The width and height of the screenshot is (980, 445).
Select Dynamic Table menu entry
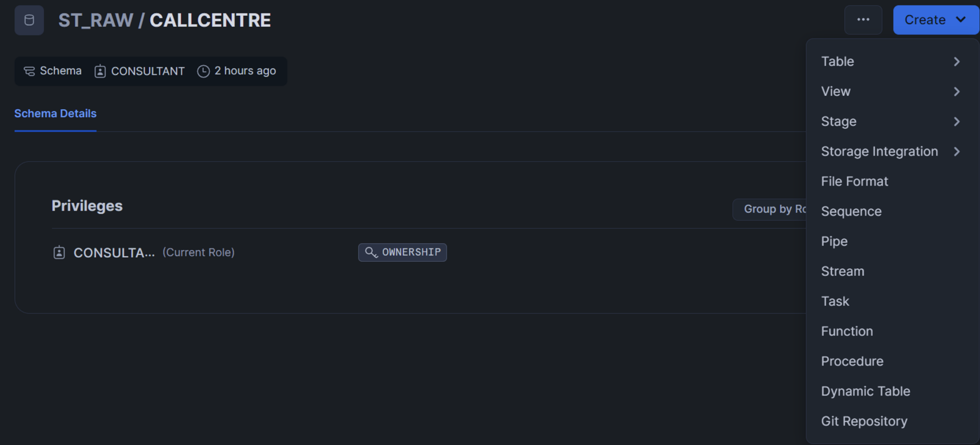(865, 391)
